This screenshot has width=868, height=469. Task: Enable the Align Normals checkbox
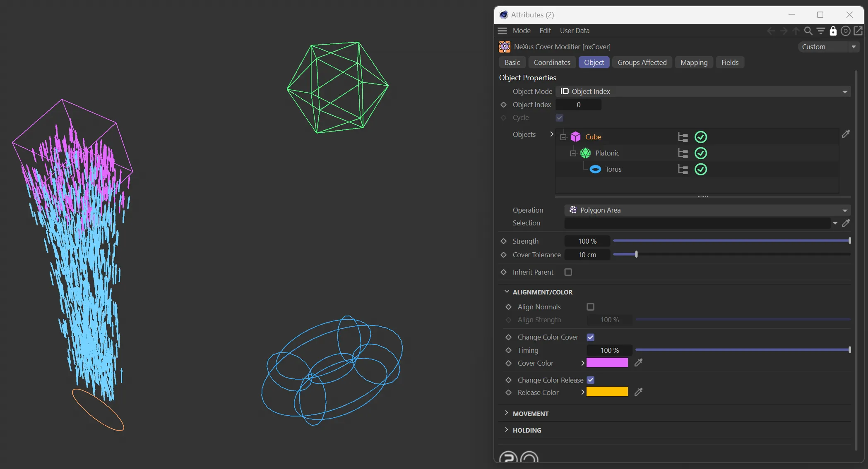point(591,307)
